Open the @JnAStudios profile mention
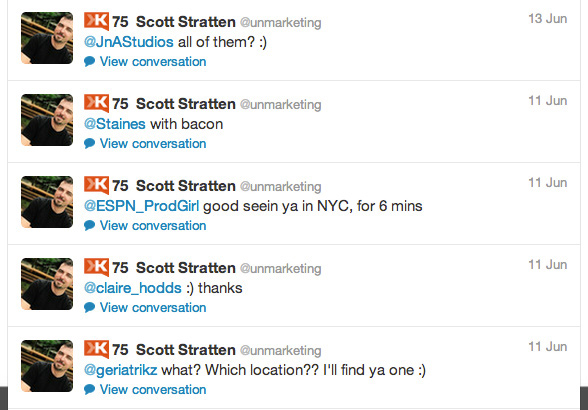 [129, 42]
